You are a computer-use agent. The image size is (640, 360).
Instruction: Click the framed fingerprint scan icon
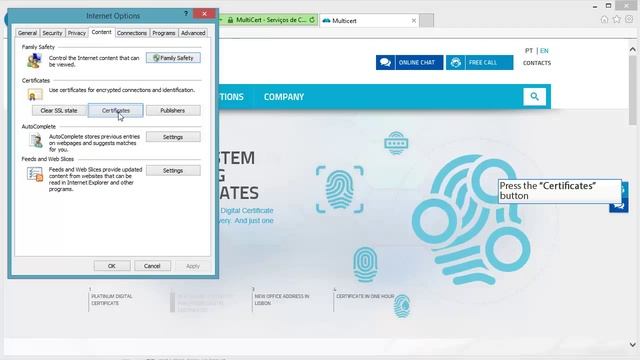point(340,189)
